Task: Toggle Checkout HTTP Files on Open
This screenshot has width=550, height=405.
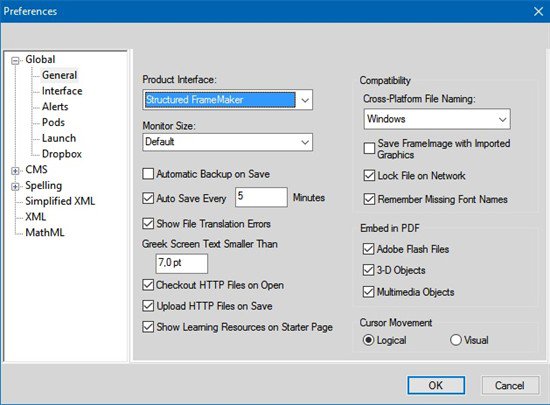Action: click(x=148, y=285)
